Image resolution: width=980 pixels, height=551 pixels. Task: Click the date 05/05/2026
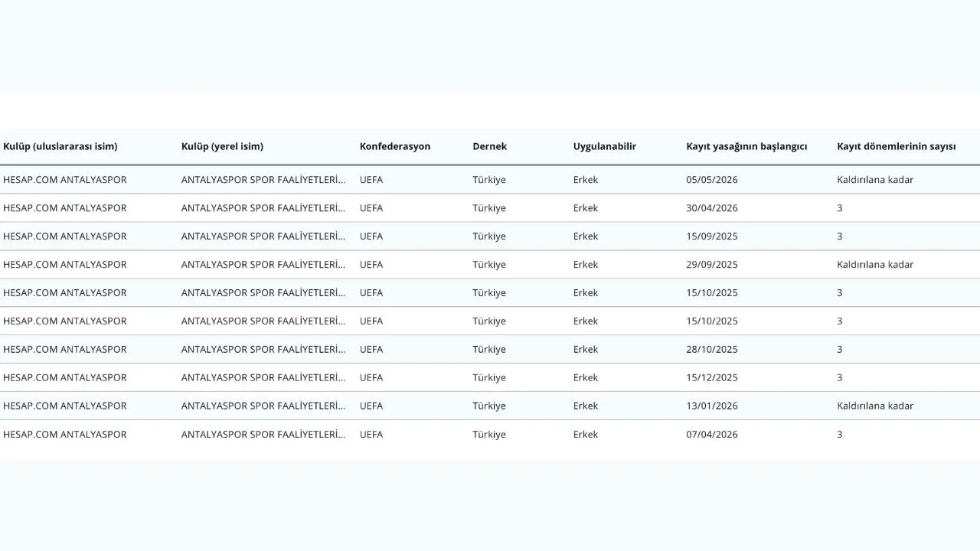[712, 180]
